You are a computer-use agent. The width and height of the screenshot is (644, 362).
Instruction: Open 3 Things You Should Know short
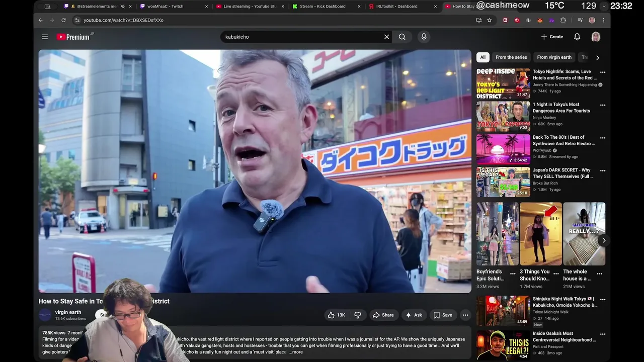(x=541, y=234)
